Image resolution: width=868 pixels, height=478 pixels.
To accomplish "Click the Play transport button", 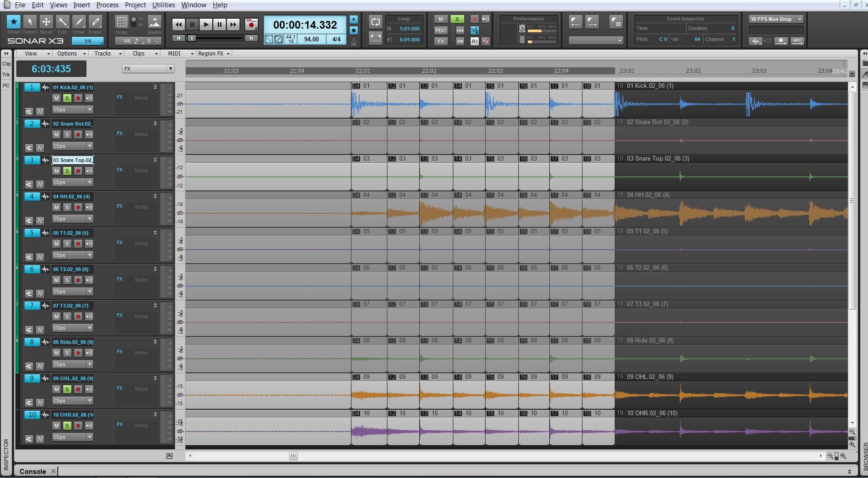I will click(206, 25).
